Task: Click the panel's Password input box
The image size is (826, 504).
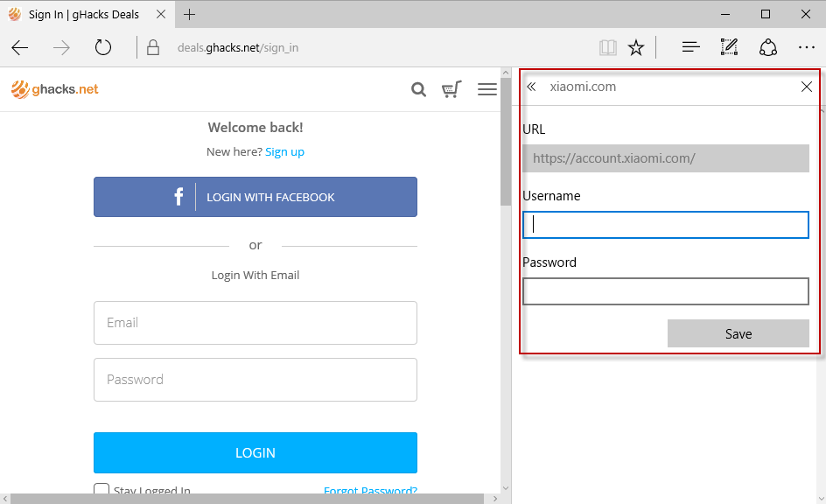Action: (666, 291)
